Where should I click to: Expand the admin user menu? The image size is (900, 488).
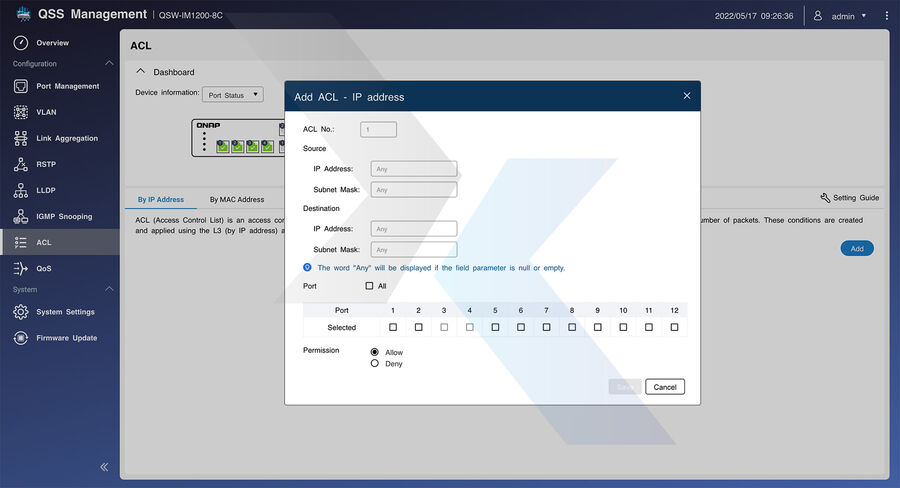pyautogui.click(x=841, y=16)
